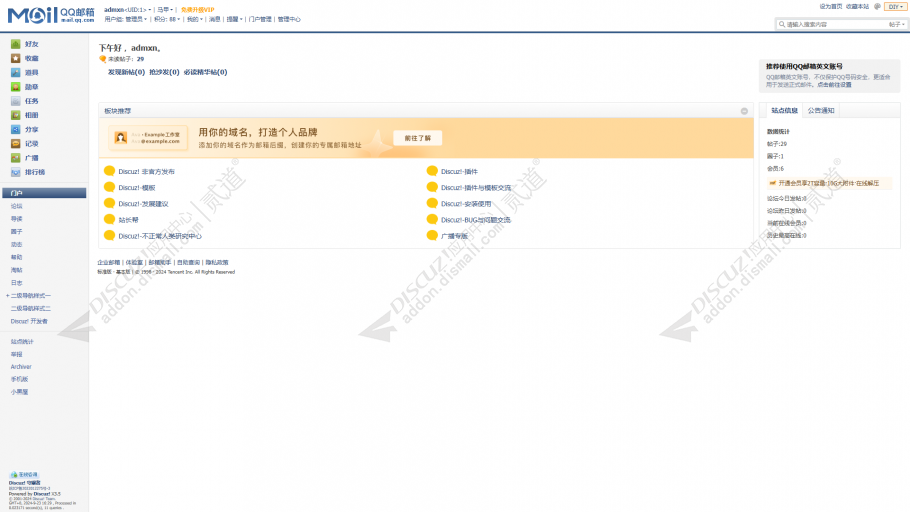Screen dimensions: 910x512
Task: Open the 抢沙发(0) link
Action: click(164, 72)
